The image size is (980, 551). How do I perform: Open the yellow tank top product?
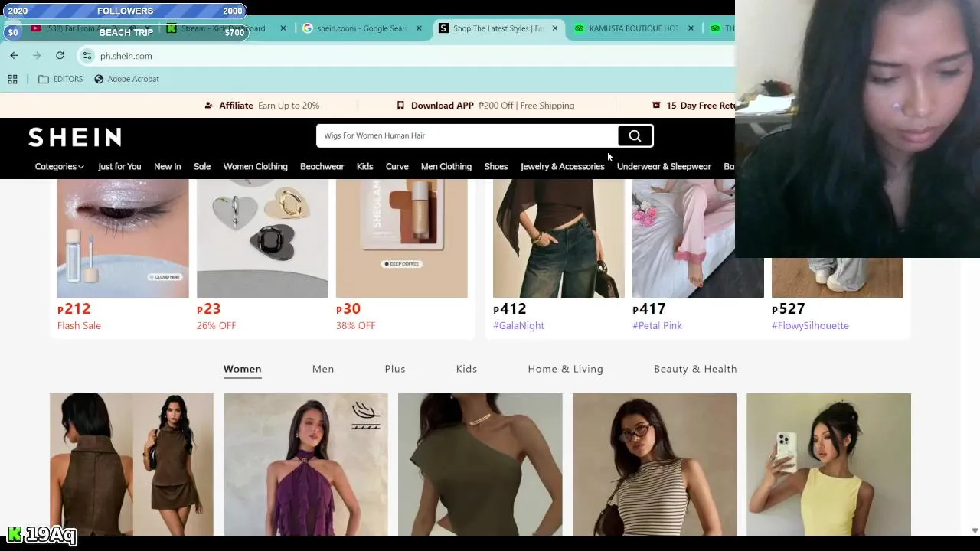[828, 465]
